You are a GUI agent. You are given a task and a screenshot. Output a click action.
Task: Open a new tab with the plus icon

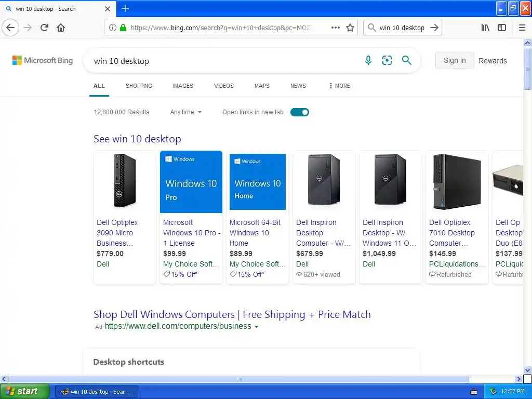[x=125, y=8]
